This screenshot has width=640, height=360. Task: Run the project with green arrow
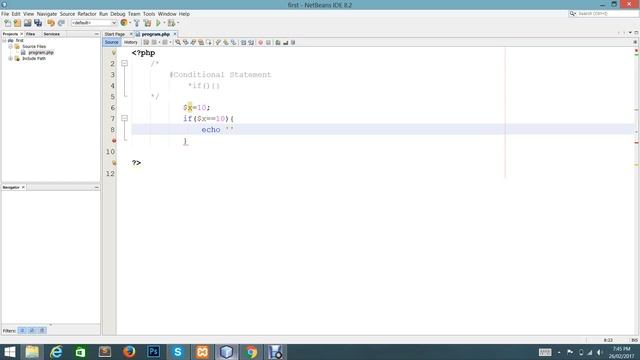[158, 23]
